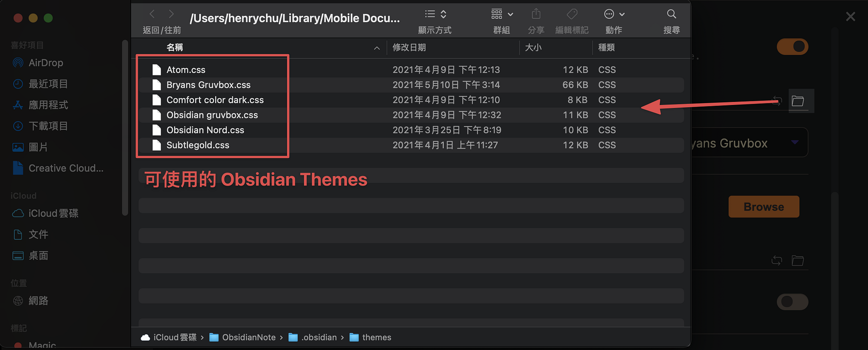Click themes in the path bar

point(371,337)
